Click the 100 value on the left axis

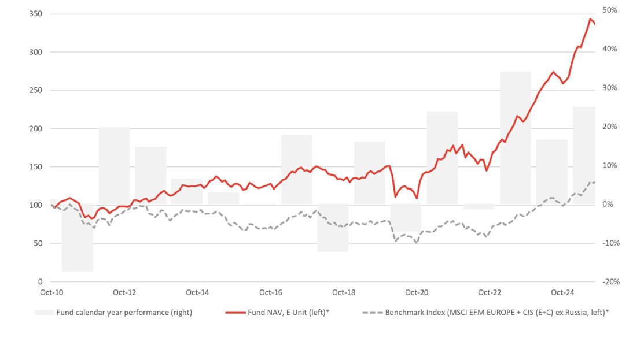(x=36, y=205)
